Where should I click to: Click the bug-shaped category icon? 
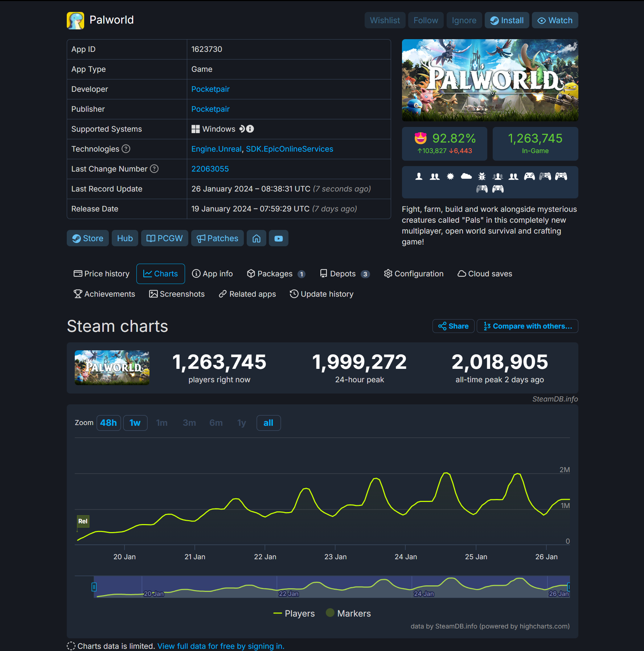[482, 177]
